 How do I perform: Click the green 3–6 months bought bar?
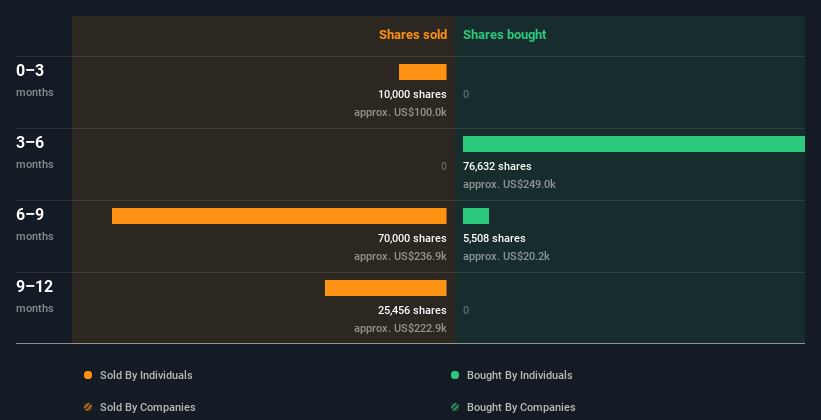(x=634, y=144)
